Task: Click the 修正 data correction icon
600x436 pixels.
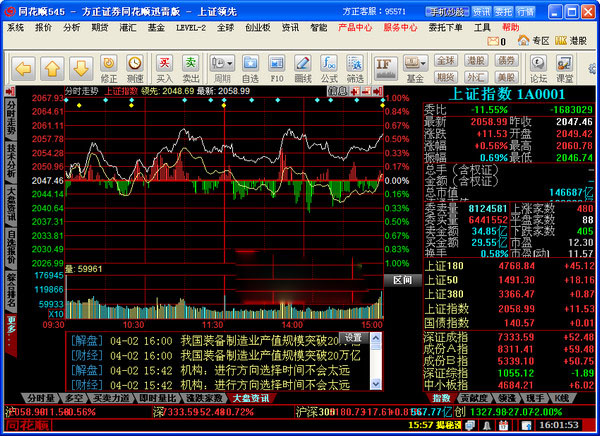Action: click(x=109, y=69)
